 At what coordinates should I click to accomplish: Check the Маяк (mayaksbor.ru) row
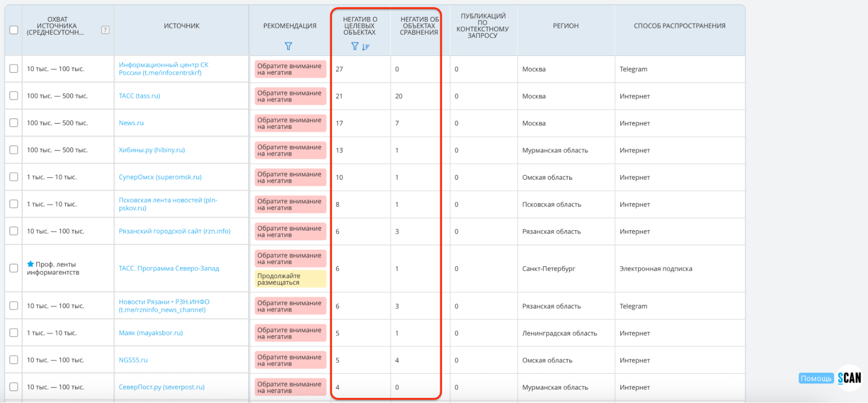pyautogui.click(x=14, y=333)
